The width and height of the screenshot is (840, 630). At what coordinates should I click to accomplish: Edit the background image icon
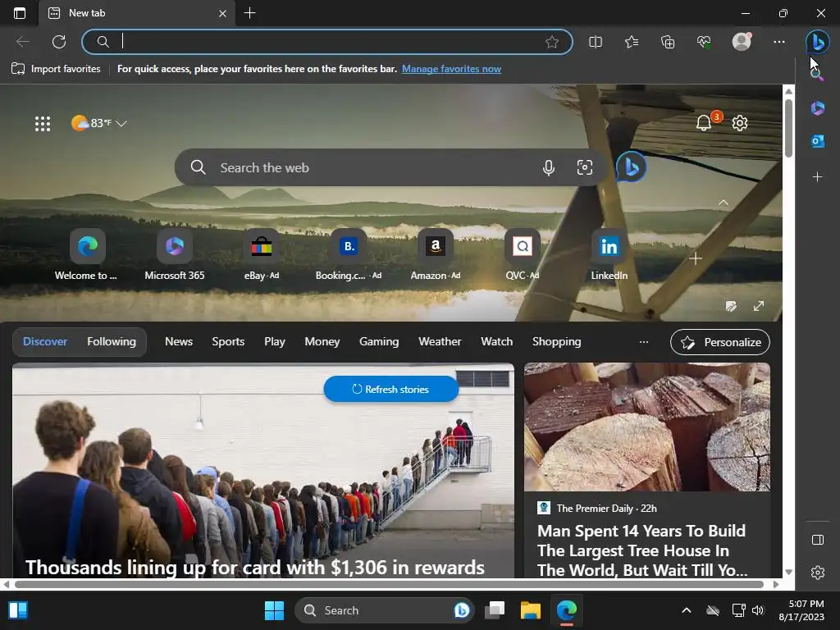coord(731,306)
